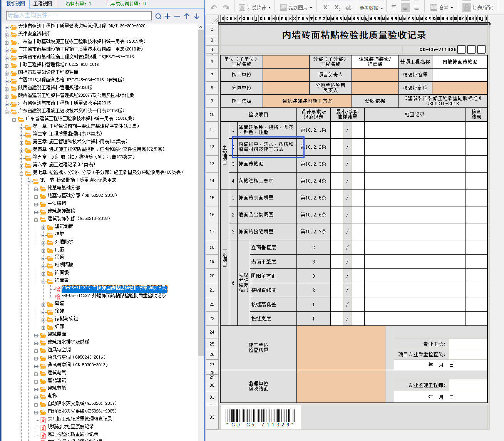Click the redo arrow icon
Image resolution: width=504 pixels, height=441 pixels.
pos(226,7)
